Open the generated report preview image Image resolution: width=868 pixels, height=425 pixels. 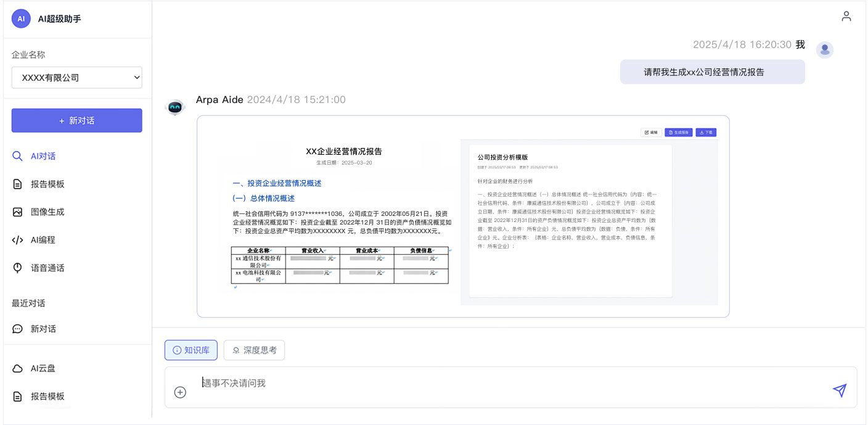(x=463, y=217)
